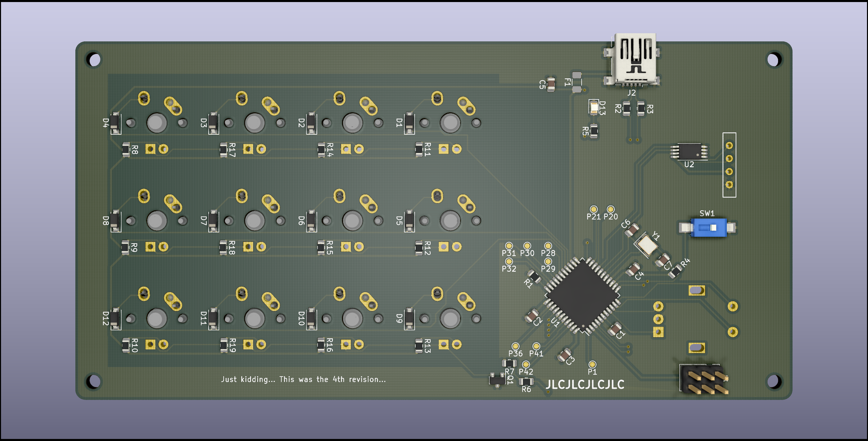
Task: Select resistor R5 below D13
Action: (594, 131)
